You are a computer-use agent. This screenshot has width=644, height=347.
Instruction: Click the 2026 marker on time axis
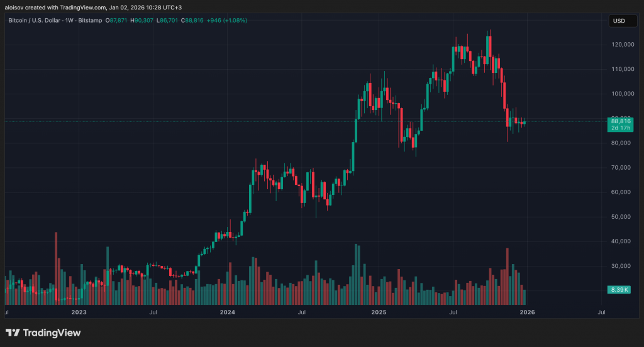point(527,312)
